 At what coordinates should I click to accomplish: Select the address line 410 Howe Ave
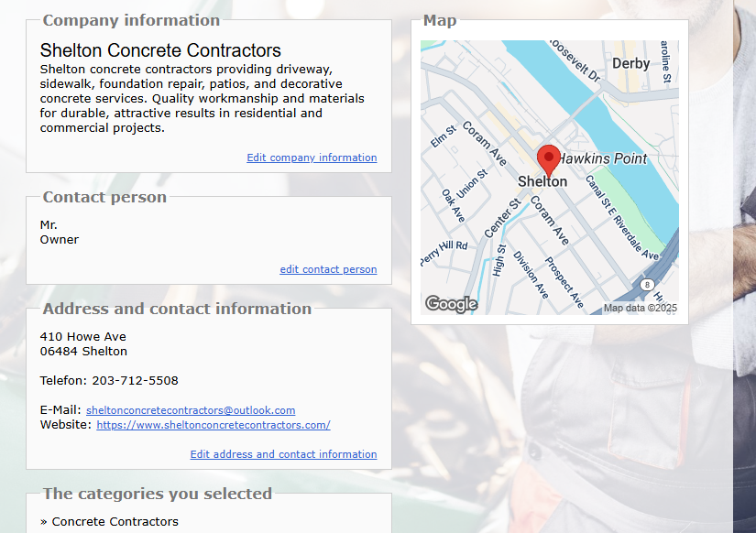coord(82,336)
